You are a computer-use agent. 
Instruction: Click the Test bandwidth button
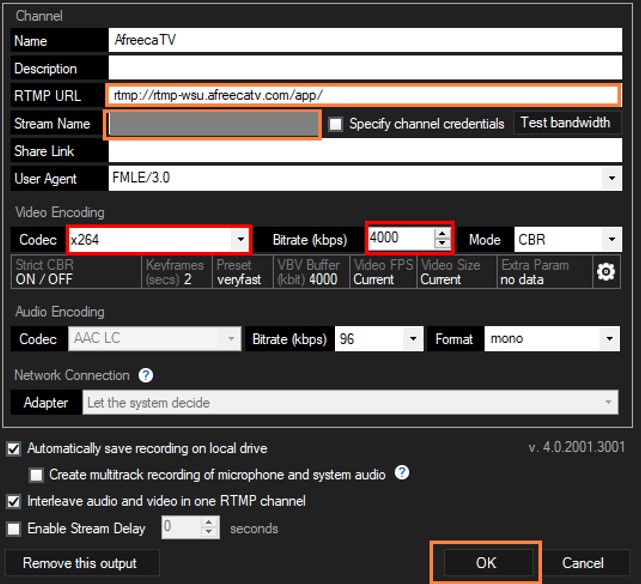click(x=567, y=123)
